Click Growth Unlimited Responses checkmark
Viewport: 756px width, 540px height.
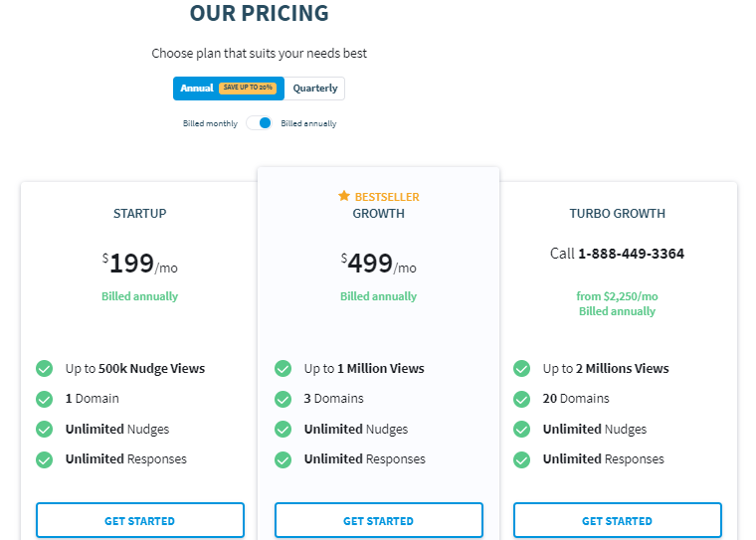(283, 459)
